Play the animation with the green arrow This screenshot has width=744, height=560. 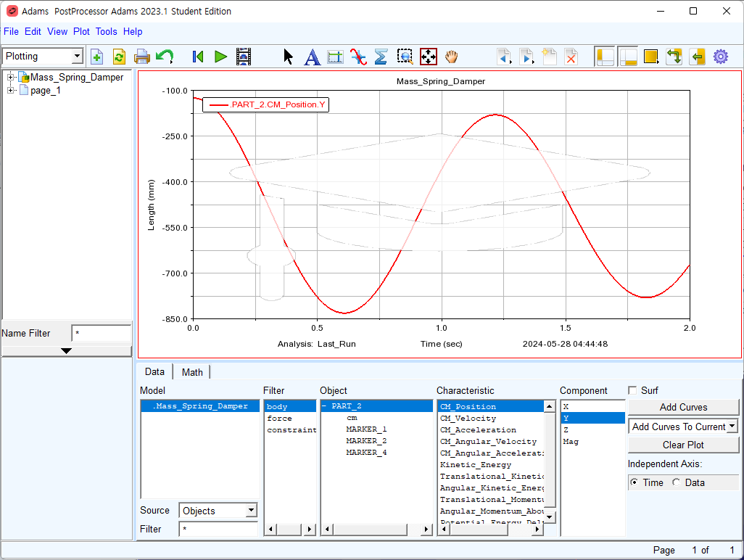coord(220,57)
